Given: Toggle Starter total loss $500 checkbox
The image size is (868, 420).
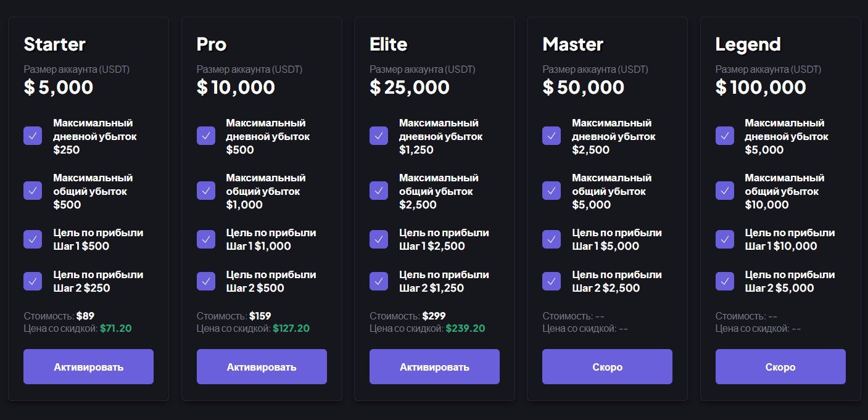Looking at the screenshot, I should point(33,191).
